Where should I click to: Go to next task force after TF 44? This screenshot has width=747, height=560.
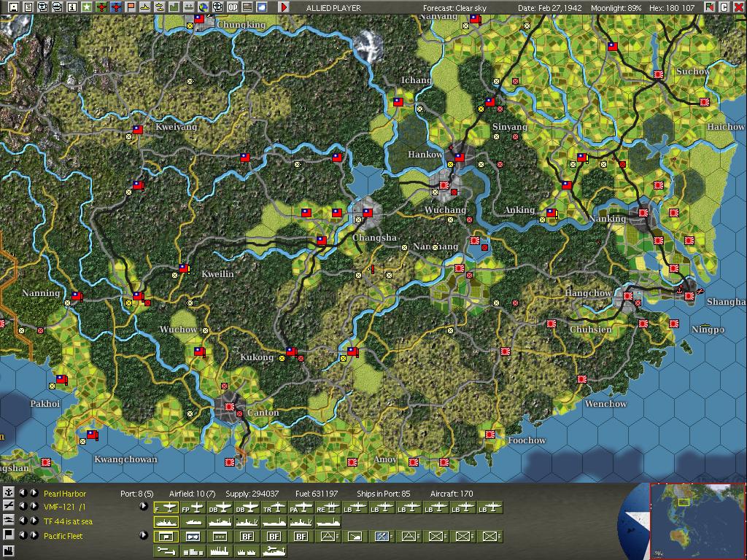tap(34, 521)
